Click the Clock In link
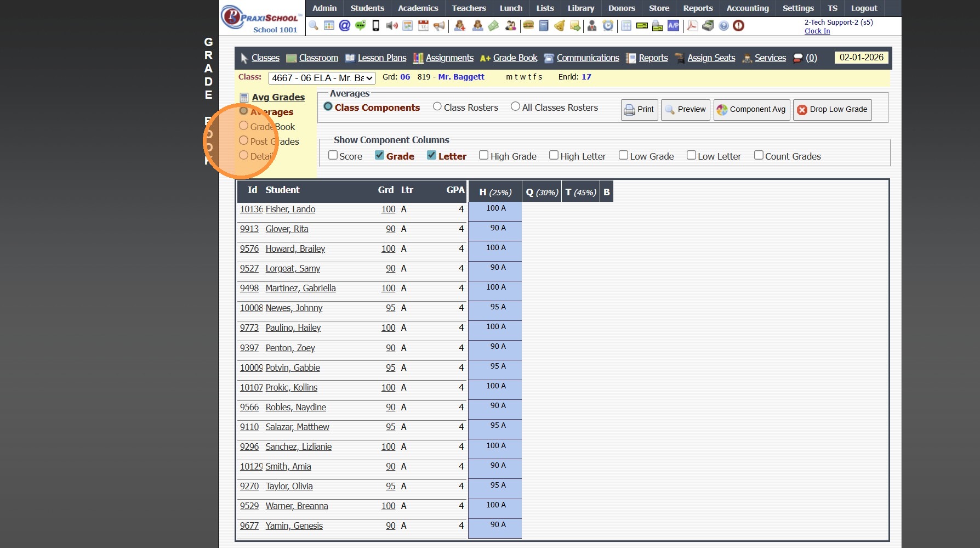 pyautogui.click(x=817, y=31)
